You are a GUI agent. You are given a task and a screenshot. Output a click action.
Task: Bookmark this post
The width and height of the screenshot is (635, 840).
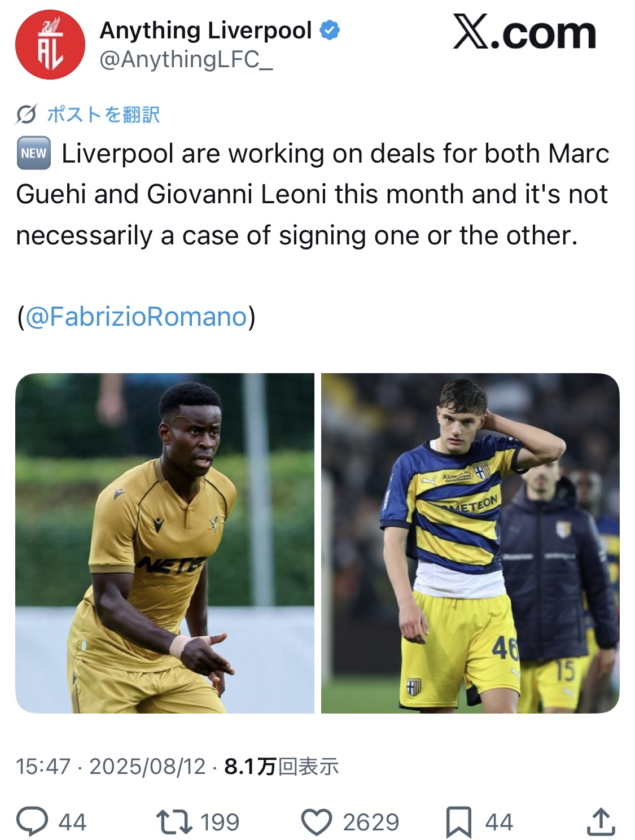(458, 822)
